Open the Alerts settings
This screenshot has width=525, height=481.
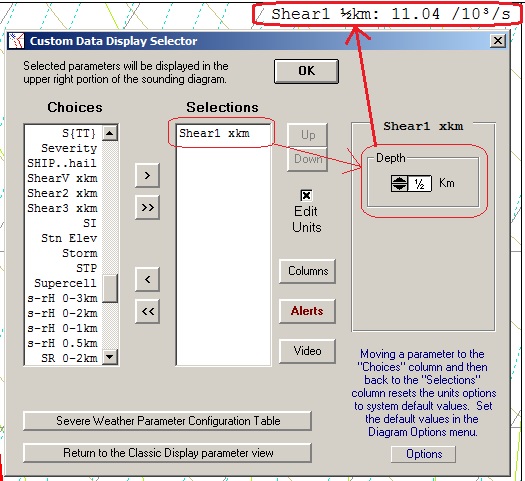(x=307, y=311)
